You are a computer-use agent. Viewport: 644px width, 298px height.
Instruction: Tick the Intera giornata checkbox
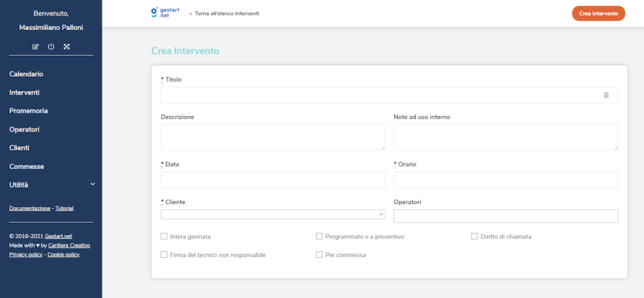coord(164,236)
